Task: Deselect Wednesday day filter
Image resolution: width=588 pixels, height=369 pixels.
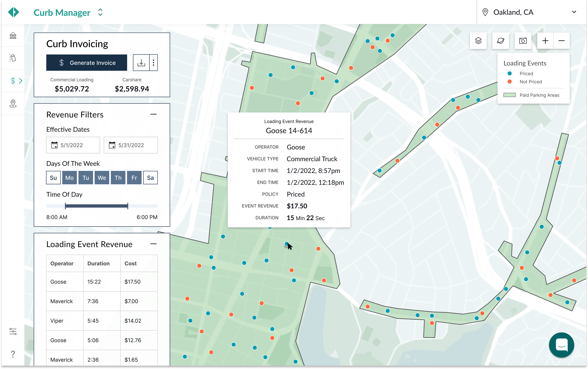Action: [102, 178]
